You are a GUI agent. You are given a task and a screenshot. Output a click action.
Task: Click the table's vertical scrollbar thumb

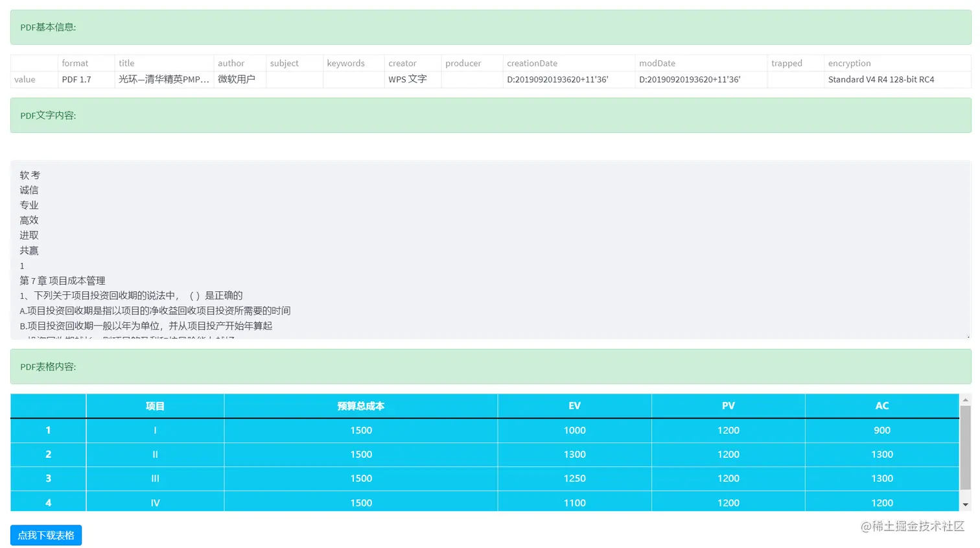pyautogui.click(x=965, y=447)
